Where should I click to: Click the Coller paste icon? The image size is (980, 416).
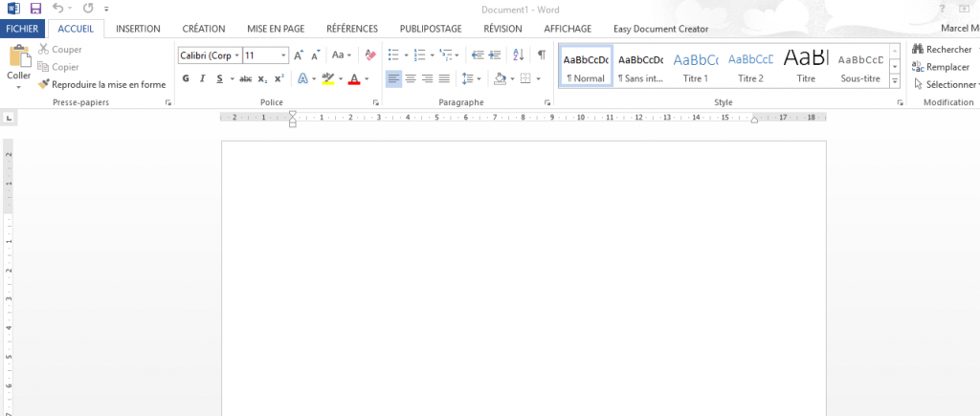pos(19,57)
